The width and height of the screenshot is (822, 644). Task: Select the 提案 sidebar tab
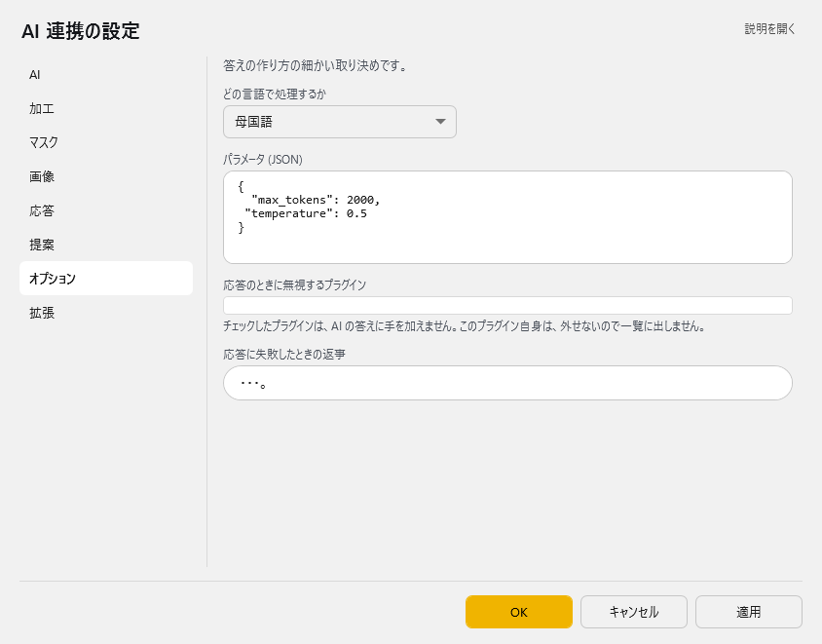[x=106, y=245]
